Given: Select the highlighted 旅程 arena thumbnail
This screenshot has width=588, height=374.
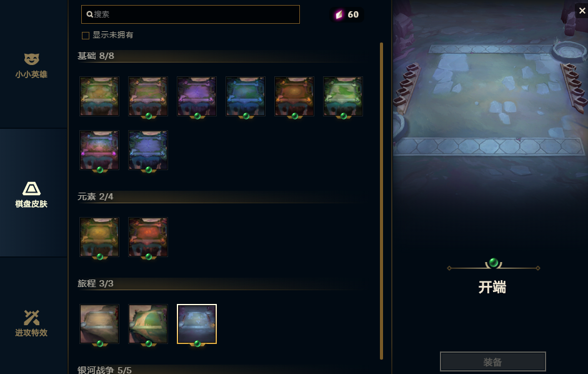Looking at the screenshot, I should [197, 324].
